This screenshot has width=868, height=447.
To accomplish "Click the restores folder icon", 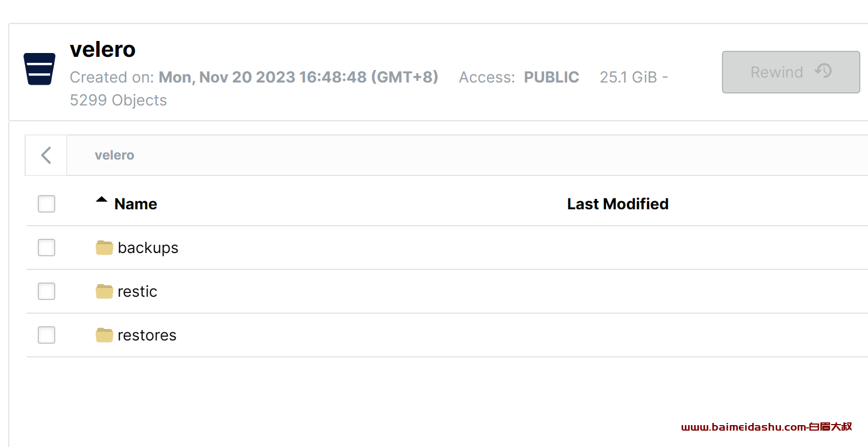I will 104,335.
